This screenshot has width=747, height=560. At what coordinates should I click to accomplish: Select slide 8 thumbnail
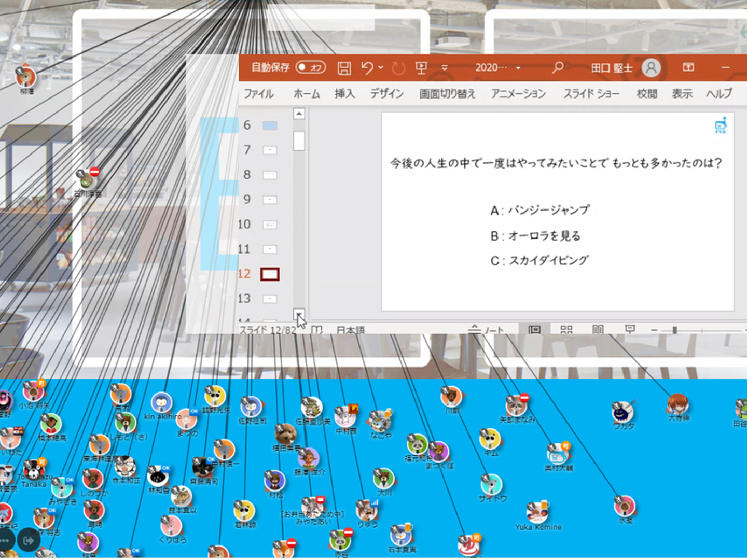coord(270,175)
